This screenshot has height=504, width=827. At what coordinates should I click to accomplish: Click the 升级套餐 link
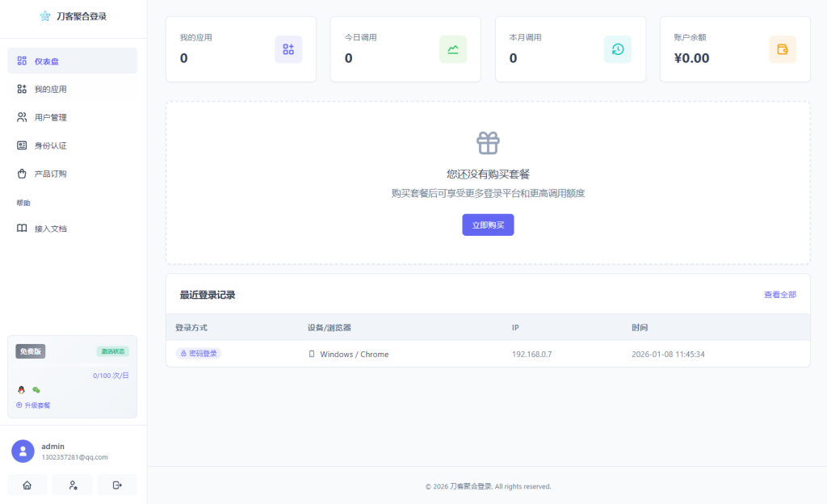click(x=32, y=405)
